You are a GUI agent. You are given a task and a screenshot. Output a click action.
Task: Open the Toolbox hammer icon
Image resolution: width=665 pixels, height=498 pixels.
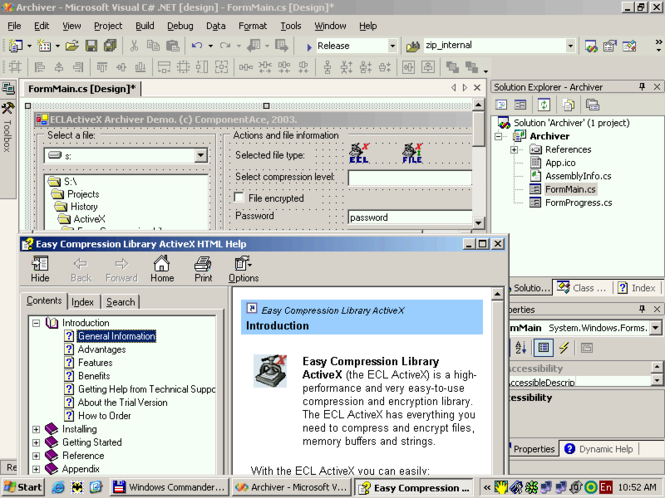[x=8, y=108]
